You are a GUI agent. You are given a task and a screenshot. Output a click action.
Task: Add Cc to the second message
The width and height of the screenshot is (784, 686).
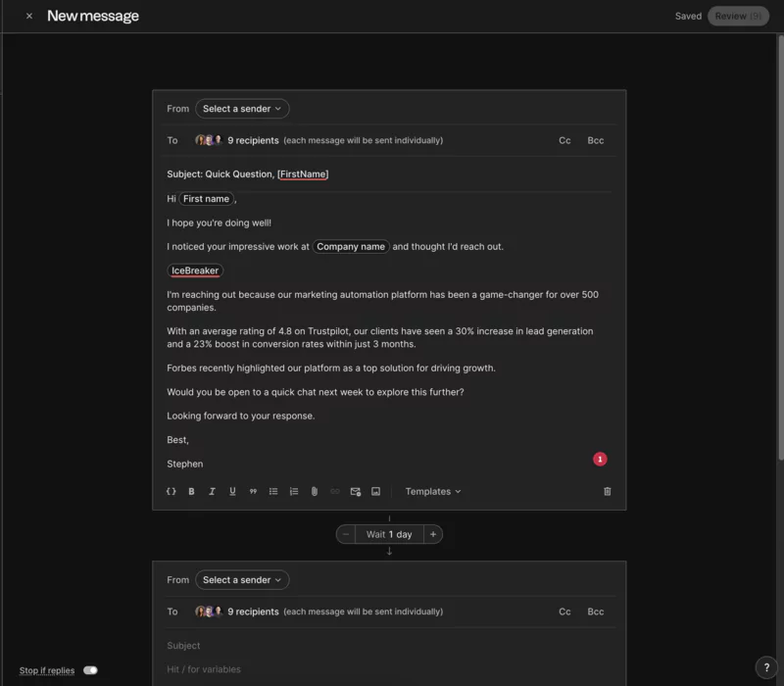564,612
